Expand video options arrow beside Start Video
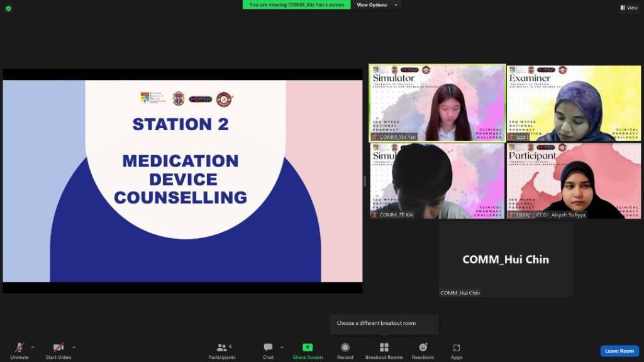 pyautogui.click(x=74, y=347)
